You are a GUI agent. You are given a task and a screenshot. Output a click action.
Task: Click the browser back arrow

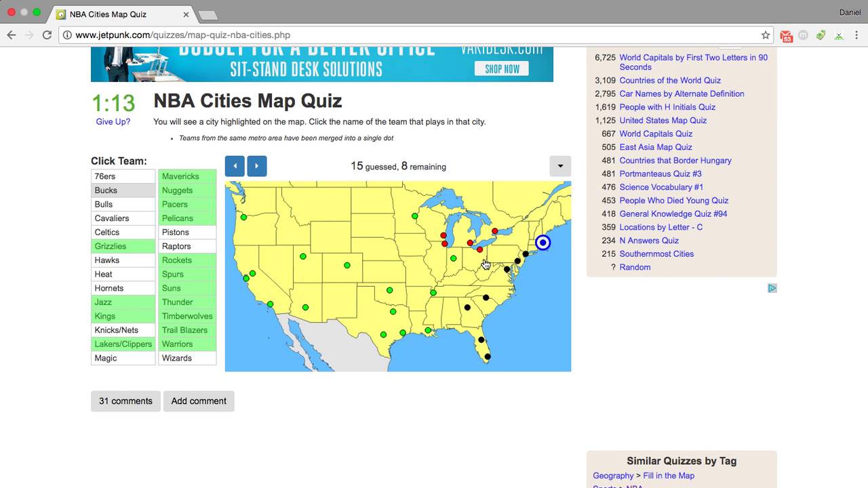click(x=12, y=35)
